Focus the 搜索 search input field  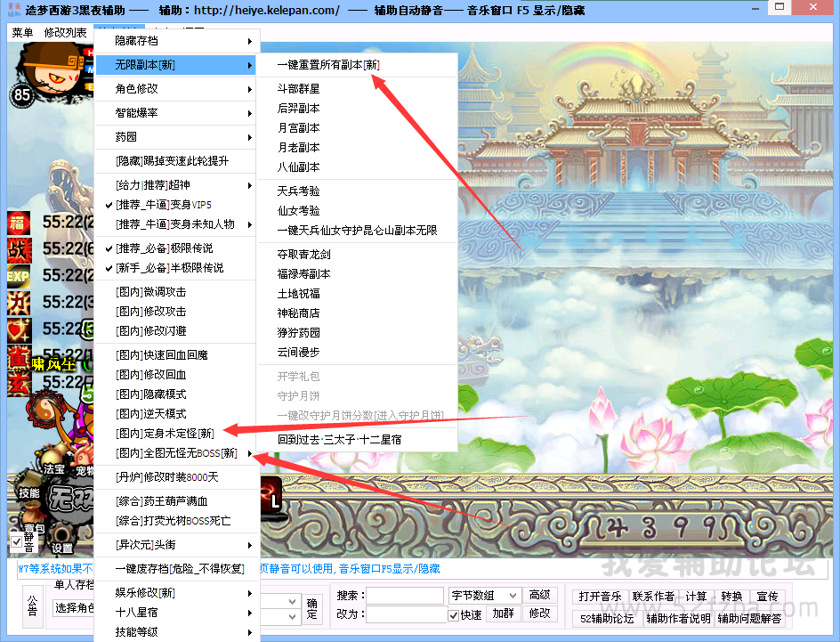click(x=405, y=596)
